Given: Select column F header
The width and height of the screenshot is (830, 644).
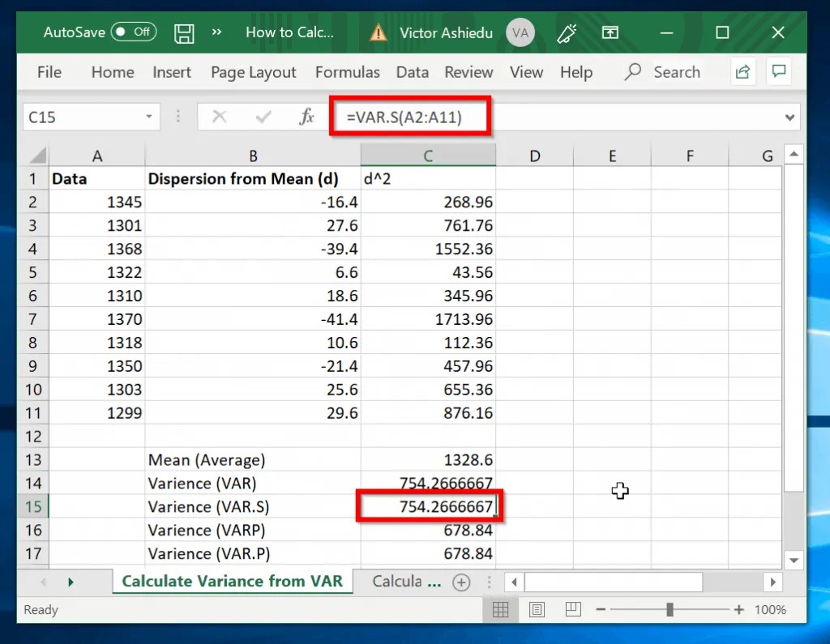Looking at the screenshot, I should point(690,156).
